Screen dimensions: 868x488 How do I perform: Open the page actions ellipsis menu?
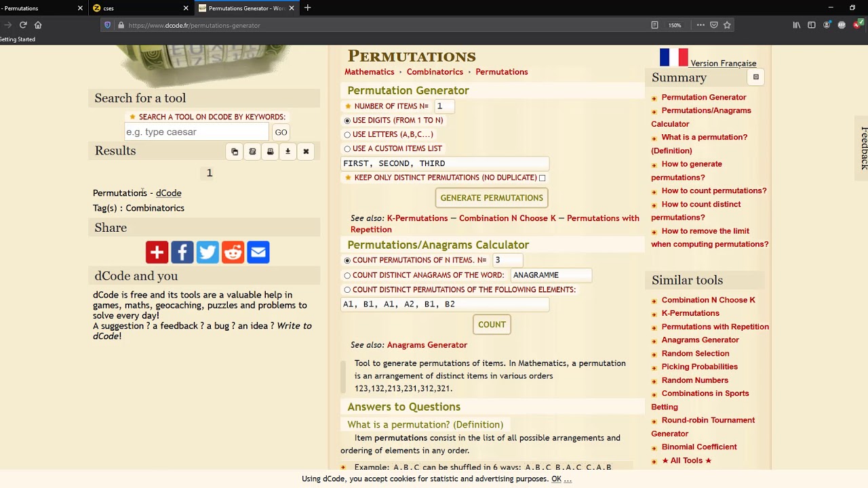pyautogui.click(x=701, y=25)
